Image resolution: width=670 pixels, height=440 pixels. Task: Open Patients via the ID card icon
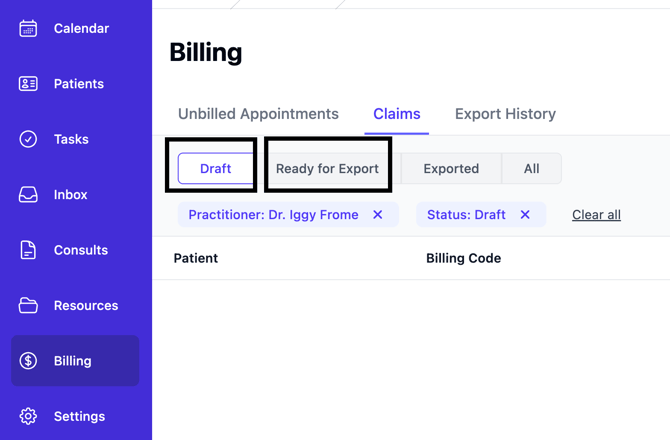[28, 84]
